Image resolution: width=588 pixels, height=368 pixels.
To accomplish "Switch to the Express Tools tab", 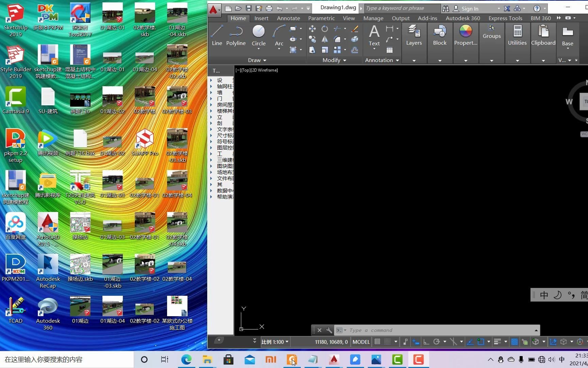I will pos(505,18).
